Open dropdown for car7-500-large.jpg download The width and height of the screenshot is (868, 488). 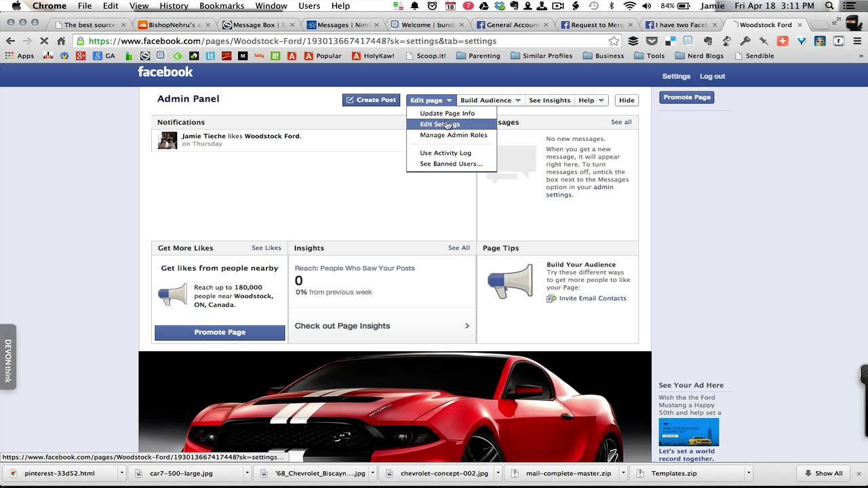(248, 473)
